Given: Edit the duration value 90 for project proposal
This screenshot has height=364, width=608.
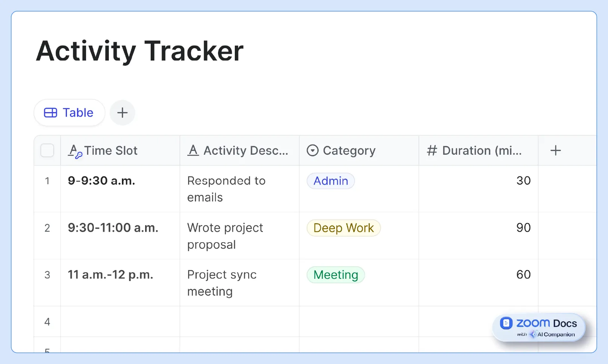Looking at the screenshot, I should (523, 228).
